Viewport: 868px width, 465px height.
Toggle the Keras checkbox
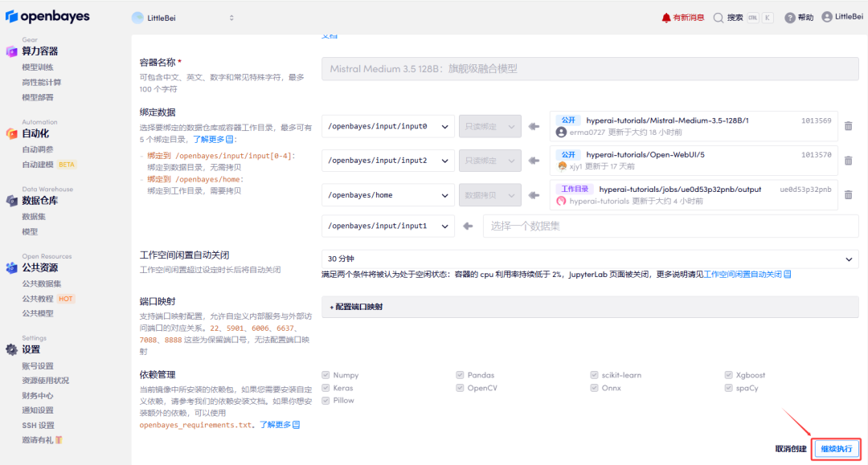[x=325, y=388]
